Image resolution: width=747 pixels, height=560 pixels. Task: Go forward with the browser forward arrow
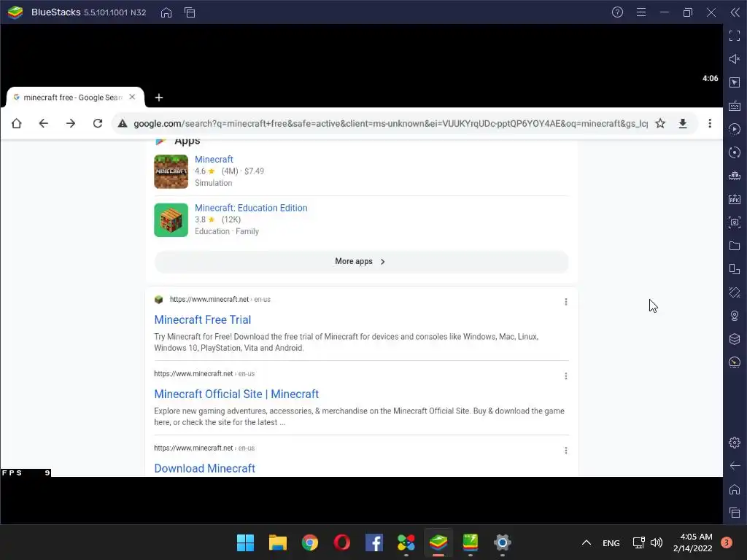tap(71, 123)
